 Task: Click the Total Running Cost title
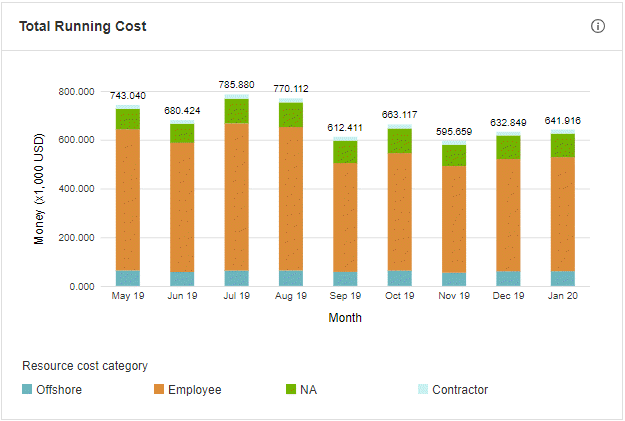point(83,26)
